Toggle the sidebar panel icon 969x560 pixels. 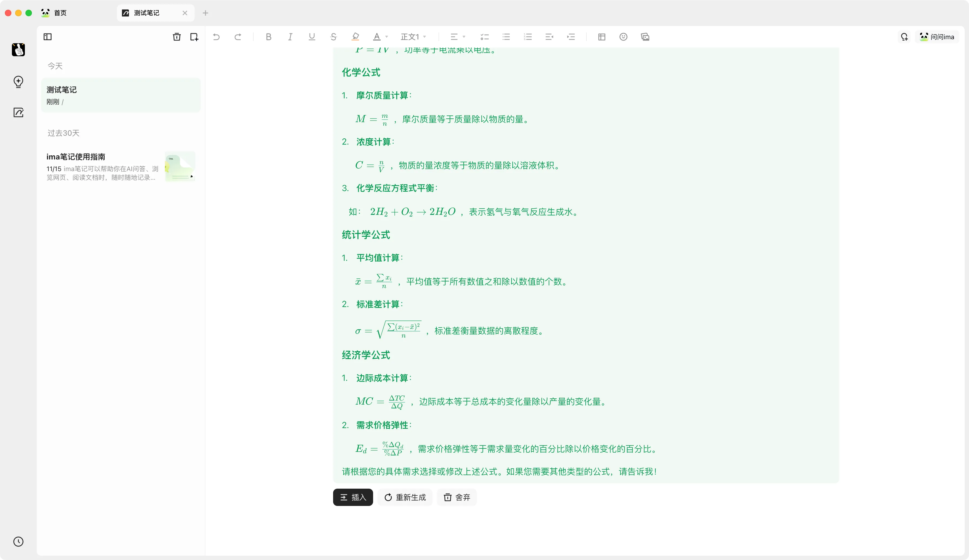coord(48,37)
